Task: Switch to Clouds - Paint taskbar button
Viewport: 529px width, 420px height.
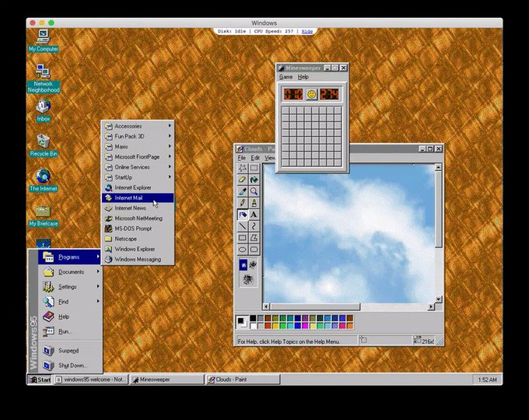Action: tap(243, 380)
